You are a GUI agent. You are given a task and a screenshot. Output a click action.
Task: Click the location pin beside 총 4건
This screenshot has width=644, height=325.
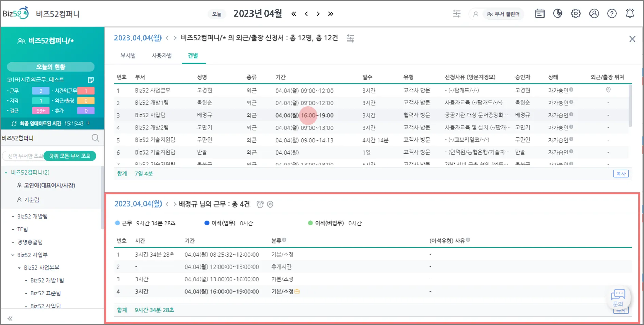(x=270, y=204)
